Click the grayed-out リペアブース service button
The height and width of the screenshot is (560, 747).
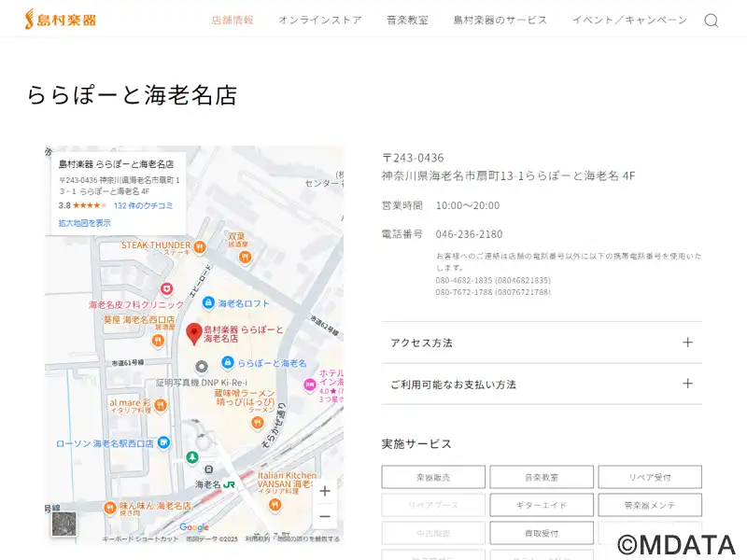(x=433, y=505)
